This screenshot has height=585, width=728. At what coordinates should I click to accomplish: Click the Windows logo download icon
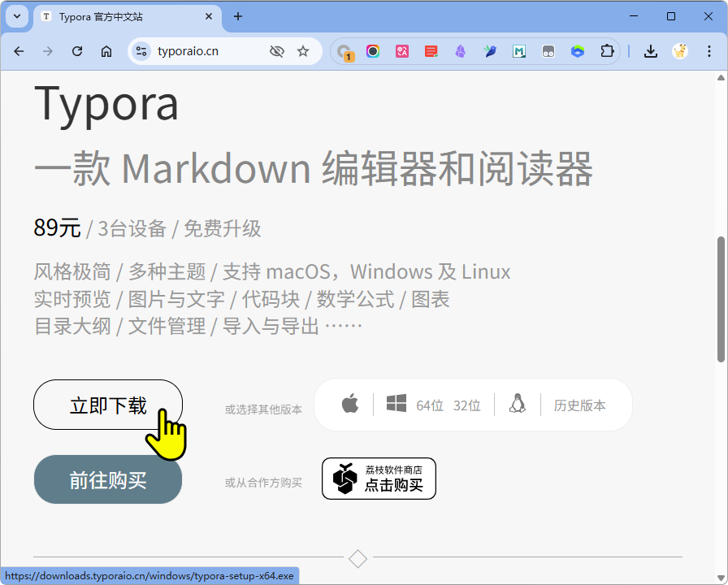tap(396, 404)
